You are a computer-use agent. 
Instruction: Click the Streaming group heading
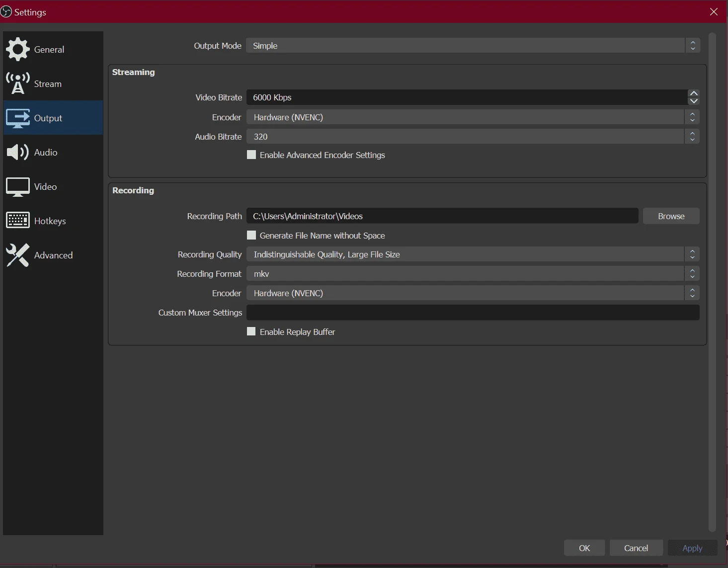coord(134,72)
